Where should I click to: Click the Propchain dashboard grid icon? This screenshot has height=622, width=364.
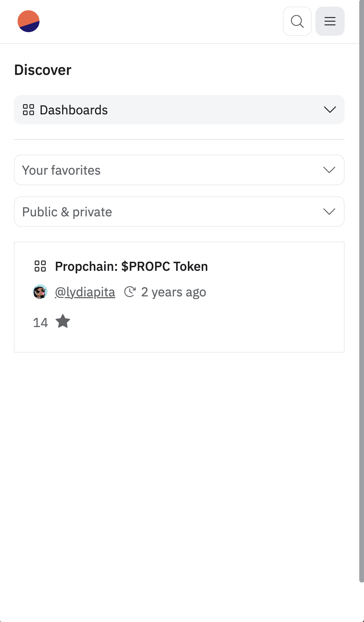click(x=40, y=266)
